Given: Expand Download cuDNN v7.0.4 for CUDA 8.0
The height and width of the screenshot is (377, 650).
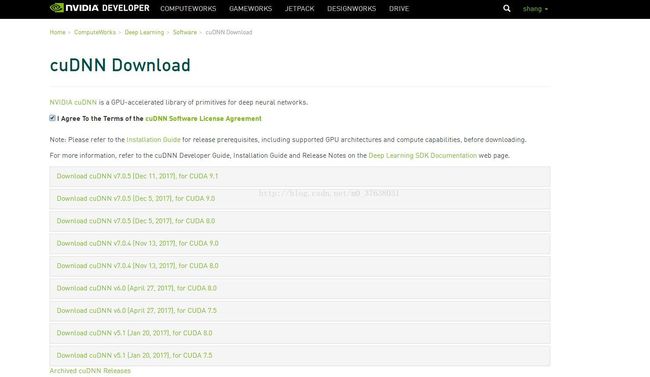Looking at the screenshot, I should tap(300, 266).
